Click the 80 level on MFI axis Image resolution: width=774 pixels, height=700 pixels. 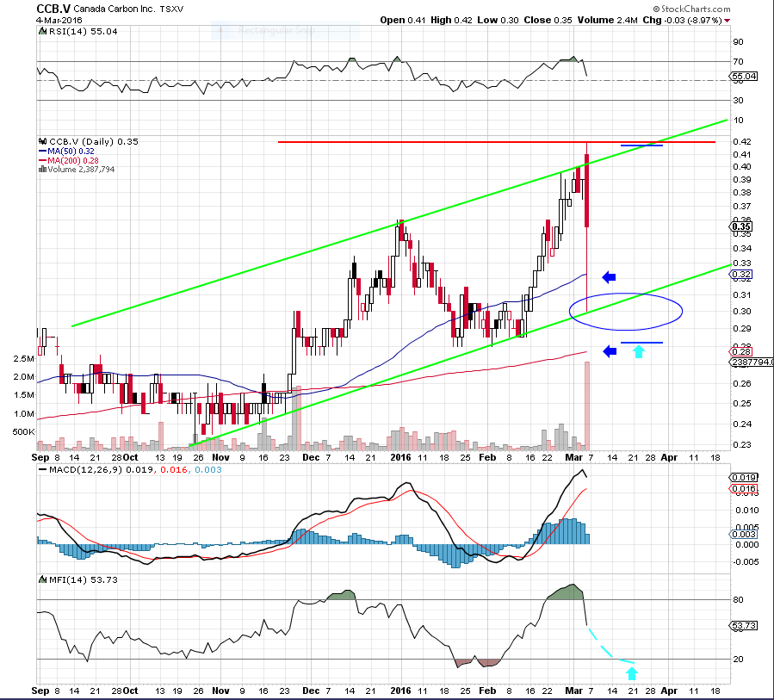click(738, 600)
